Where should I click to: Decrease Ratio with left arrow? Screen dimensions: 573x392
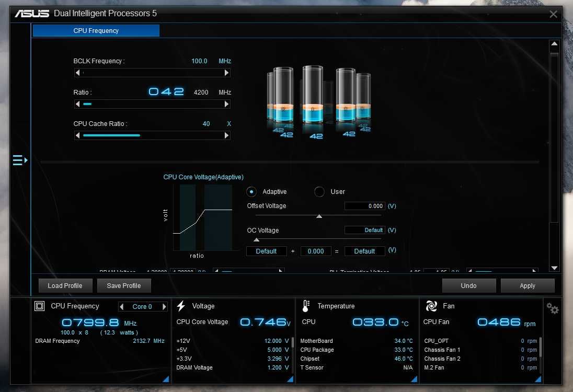(x=77, y=104)
